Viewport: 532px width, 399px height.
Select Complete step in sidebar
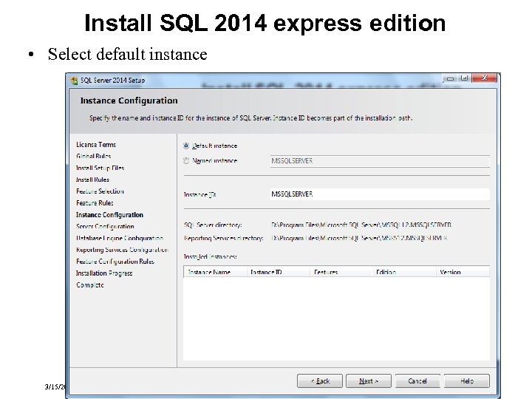coord(90,285)
